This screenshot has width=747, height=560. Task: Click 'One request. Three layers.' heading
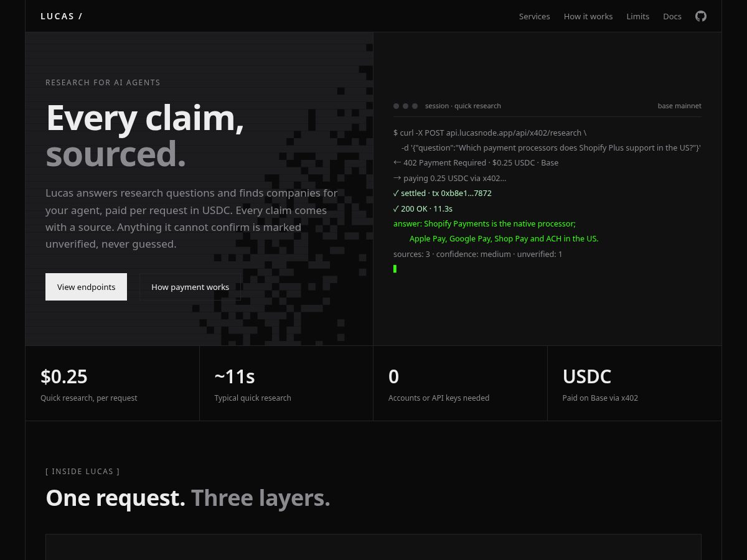pyautogui.click(x=188, y=498)
